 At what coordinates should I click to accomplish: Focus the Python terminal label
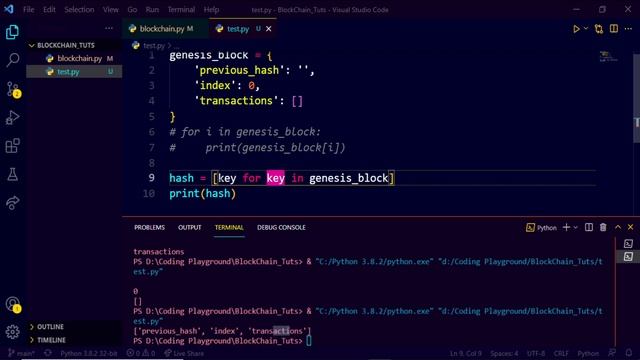[x=541, y=227]
